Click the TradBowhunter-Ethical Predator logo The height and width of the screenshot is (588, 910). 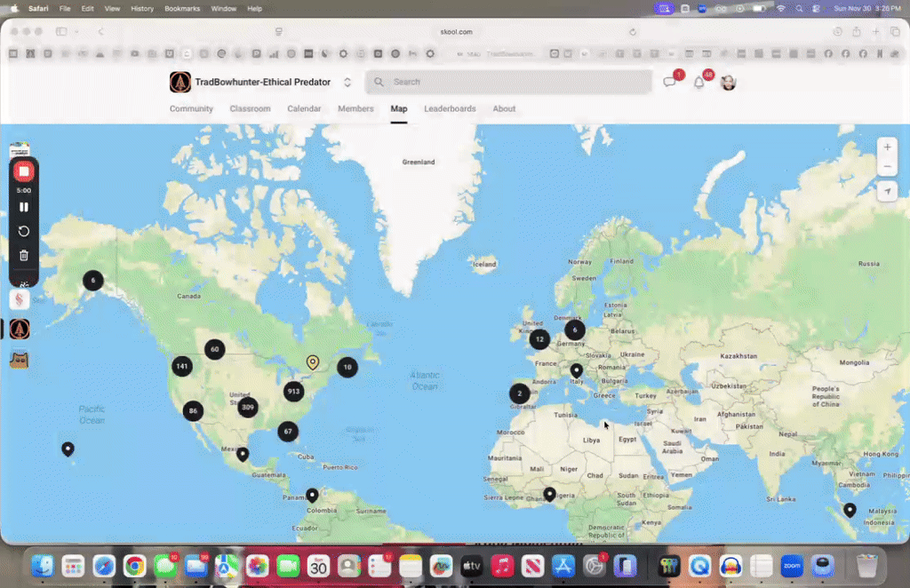pyautogui.click(x=179, y=82)
